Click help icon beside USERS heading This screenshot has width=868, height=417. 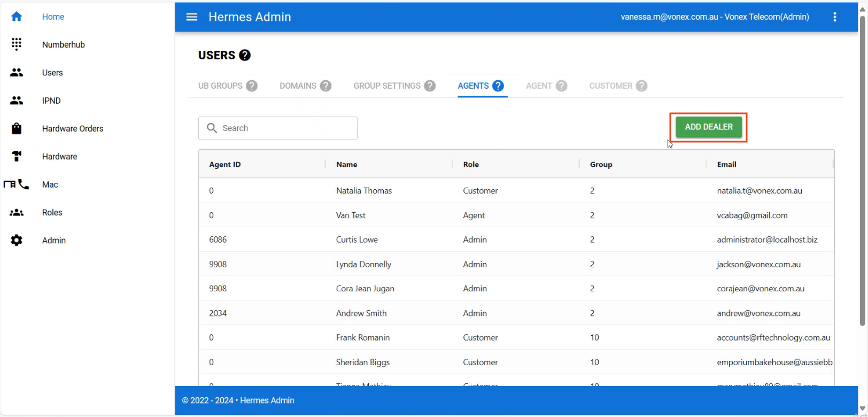point(245,55)
